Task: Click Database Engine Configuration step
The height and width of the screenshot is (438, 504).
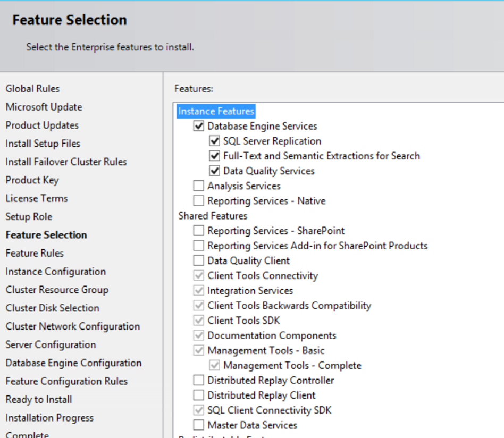Action: (x=73, y=363)
